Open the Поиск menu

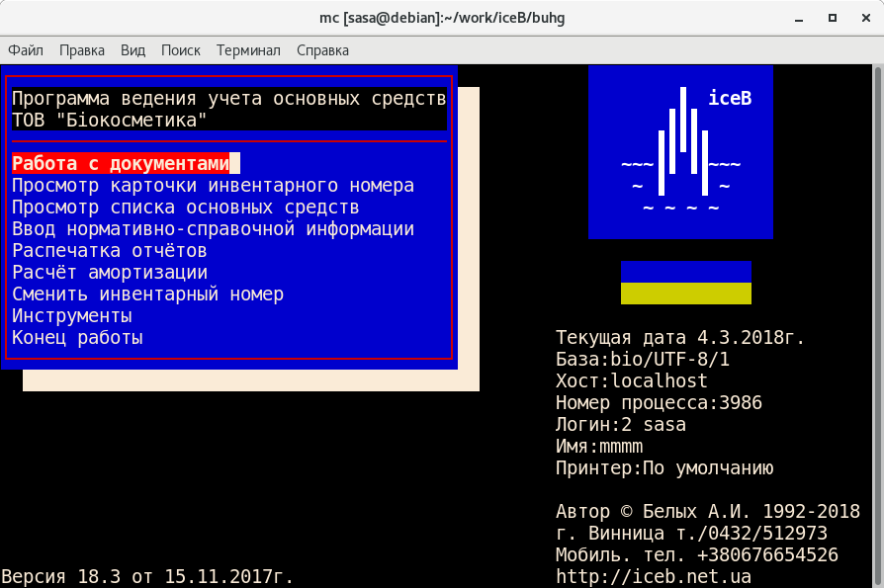(x=180, y=50)
